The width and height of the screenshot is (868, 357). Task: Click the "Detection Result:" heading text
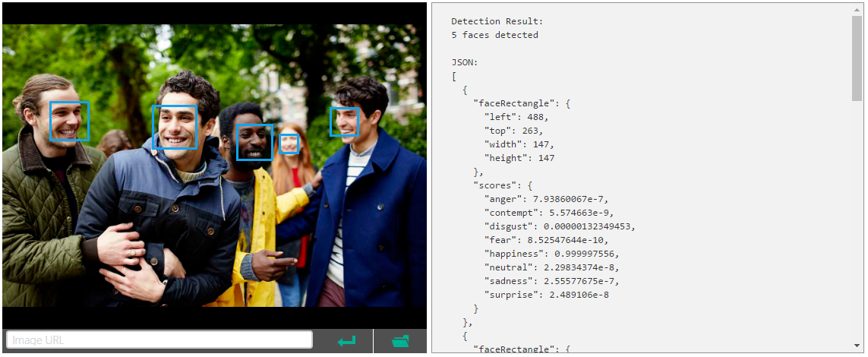click(x=497, y=21)
